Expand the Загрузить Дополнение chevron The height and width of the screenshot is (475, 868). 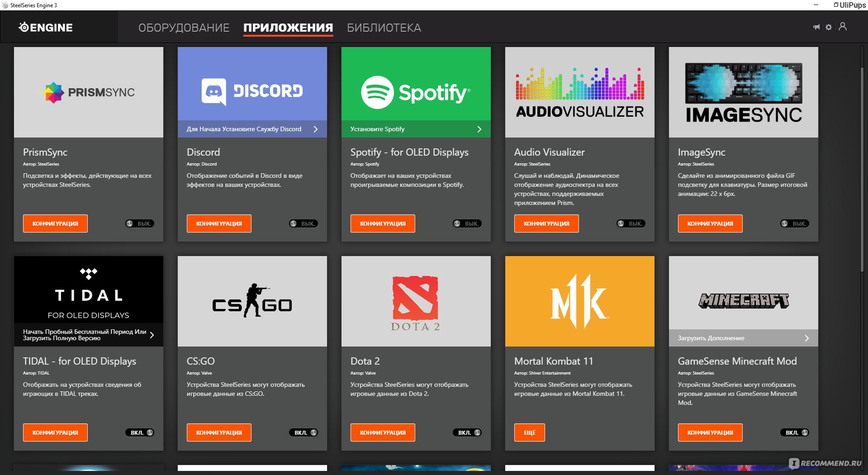click(x=807, y=338)
